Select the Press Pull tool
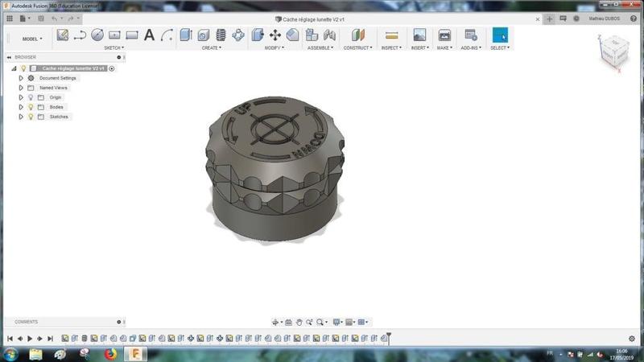The image size is (644, 362). [258, 35]
